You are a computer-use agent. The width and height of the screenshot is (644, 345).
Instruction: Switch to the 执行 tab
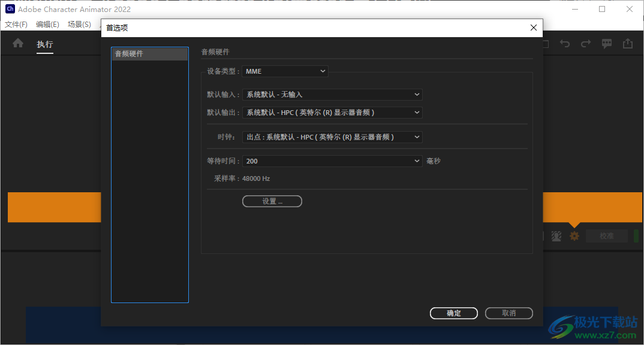[45, 44]
